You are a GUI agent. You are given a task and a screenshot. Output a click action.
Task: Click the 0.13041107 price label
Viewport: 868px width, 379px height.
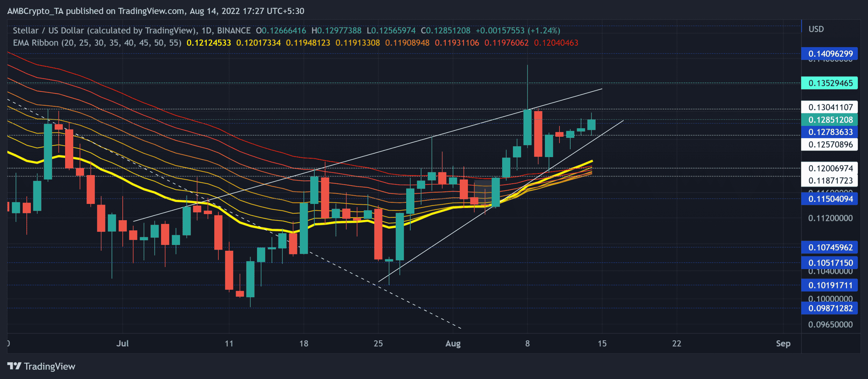coord(829,107)
